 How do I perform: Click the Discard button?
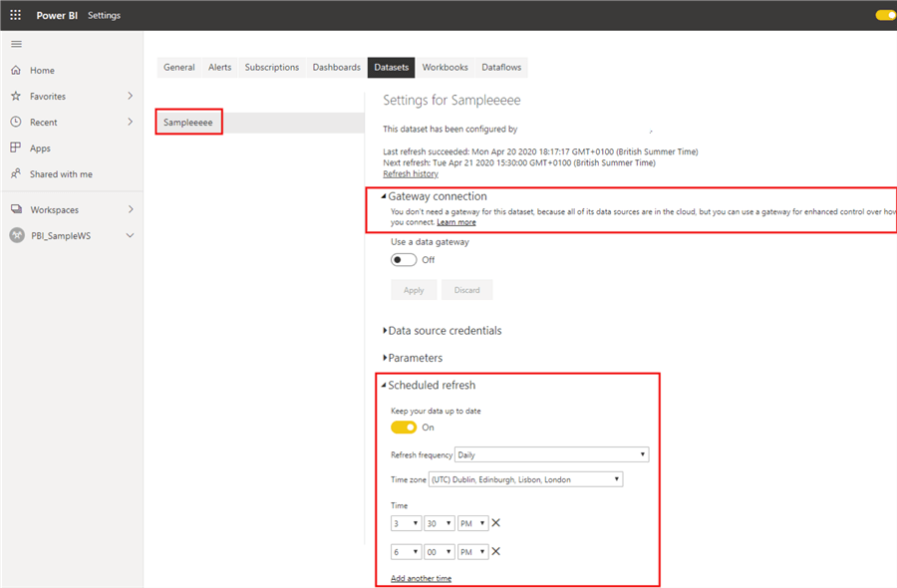coord(466,290)
